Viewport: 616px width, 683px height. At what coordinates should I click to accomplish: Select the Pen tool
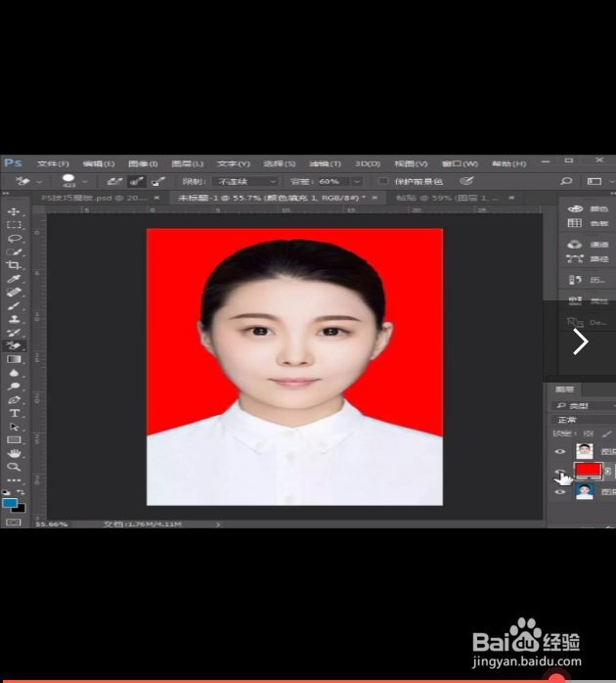point(14,400)
